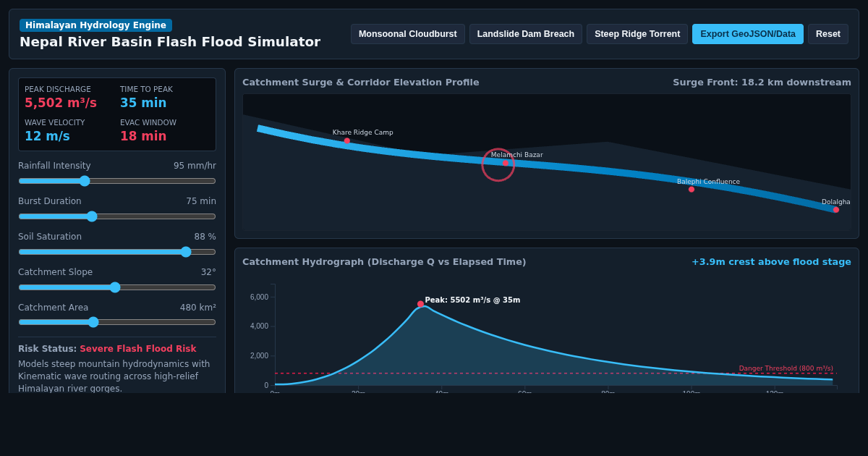The width and height of the screenshot is (868, 456).
Task: Click the 2,000 y-axis tick label
Action: pos(259,356)
